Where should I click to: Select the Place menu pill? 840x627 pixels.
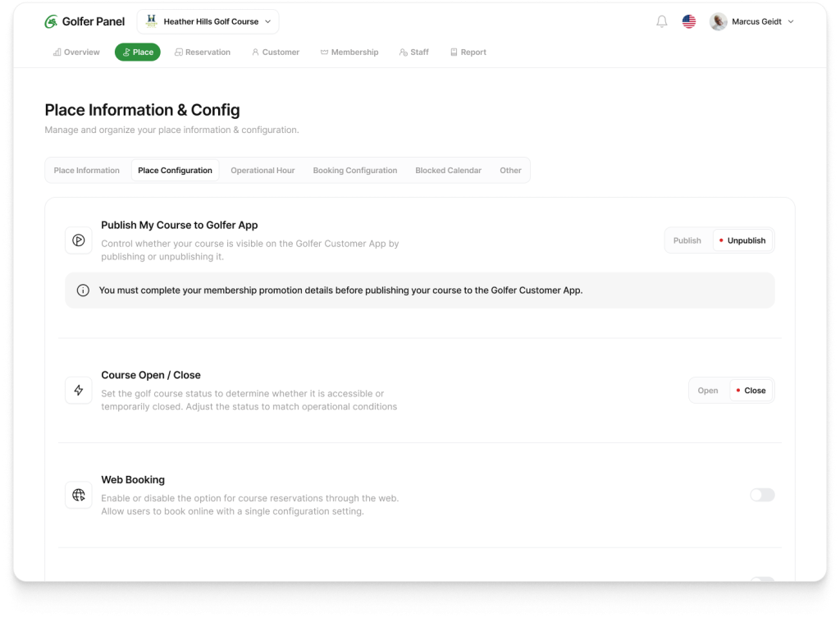coord(138,52)
